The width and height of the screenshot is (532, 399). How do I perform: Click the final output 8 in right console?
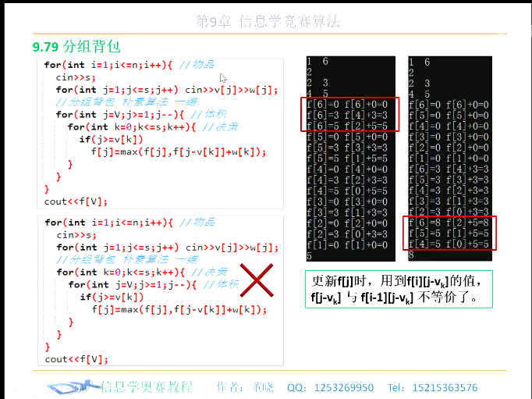(411, 255)
